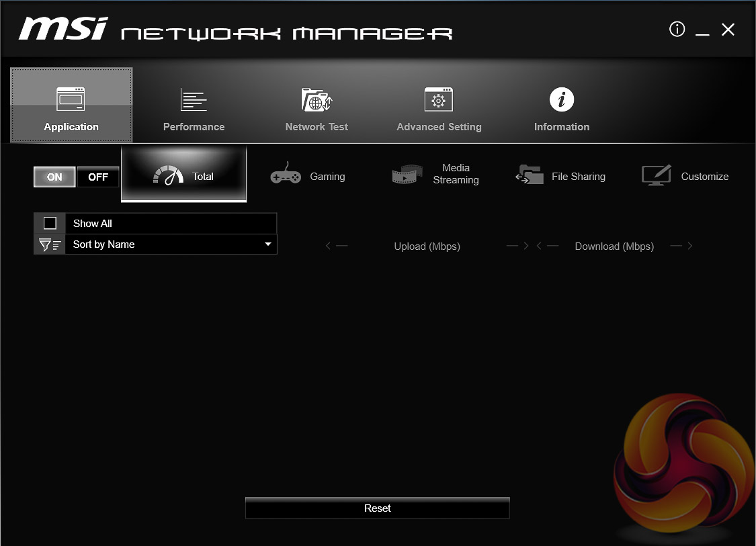756x546 pixels.
Task: Check the Show All checkbox
Action: (50, 223)
